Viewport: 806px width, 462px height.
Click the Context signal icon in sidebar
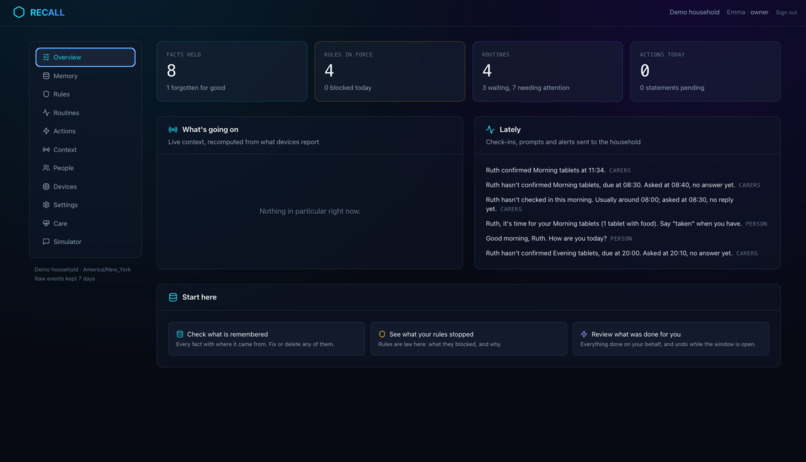point(46,150)
